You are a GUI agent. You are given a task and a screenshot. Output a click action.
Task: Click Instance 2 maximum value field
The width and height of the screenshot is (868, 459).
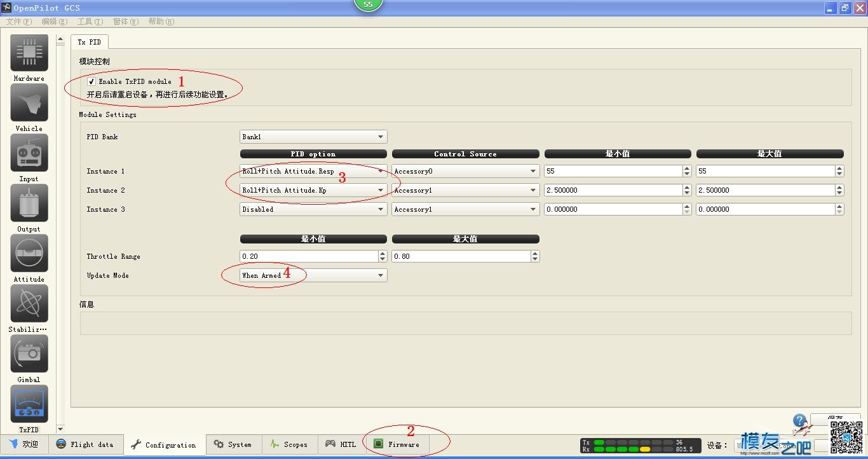pyautogui.click(x=765, y=190)
